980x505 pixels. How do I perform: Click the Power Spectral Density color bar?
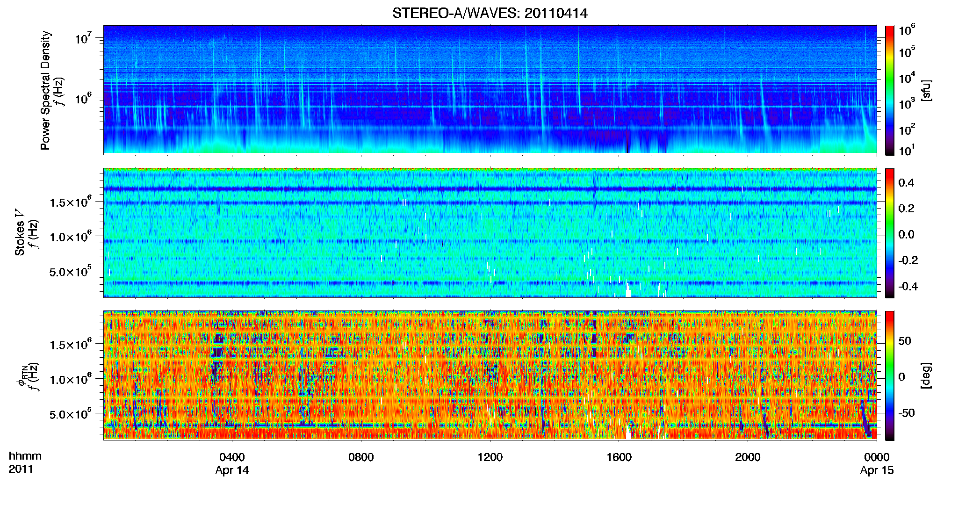pyautogui.click(x=889, y=90)
